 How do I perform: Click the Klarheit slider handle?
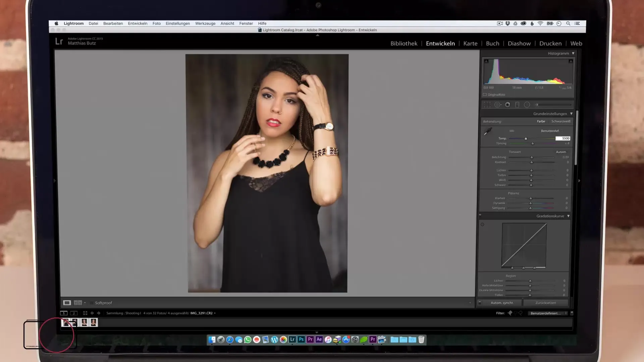click(531, 198)
